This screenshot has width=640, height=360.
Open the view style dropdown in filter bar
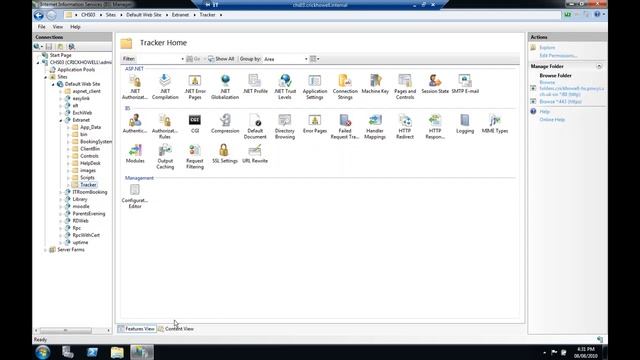(x=314, y=59)
